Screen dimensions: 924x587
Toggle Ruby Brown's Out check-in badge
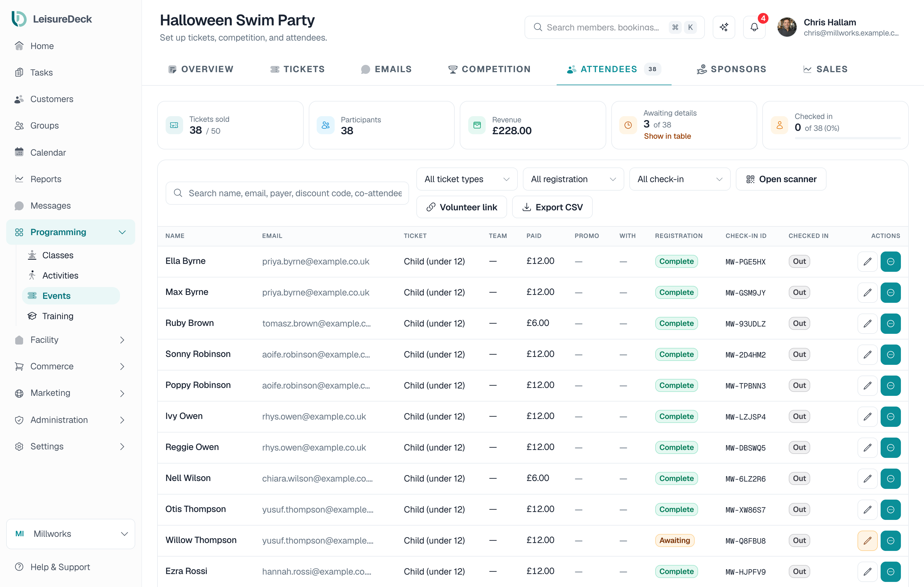click(799, 323)
